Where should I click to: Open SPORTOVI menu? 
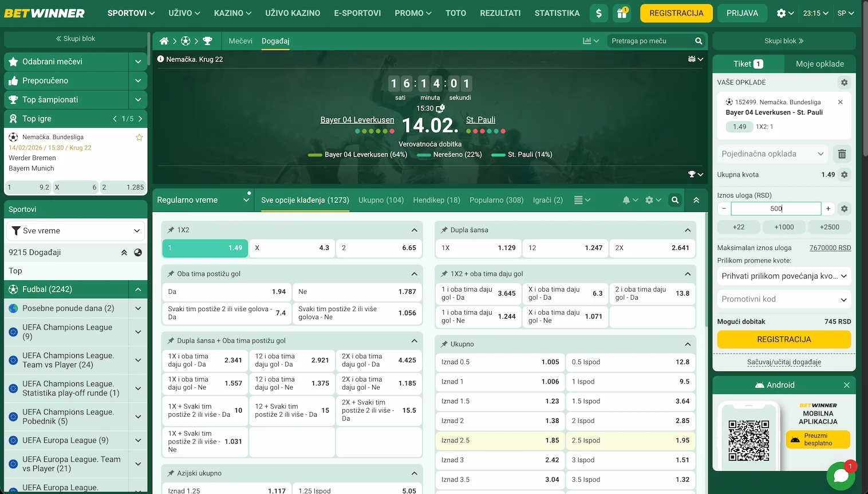click(131, 13)
